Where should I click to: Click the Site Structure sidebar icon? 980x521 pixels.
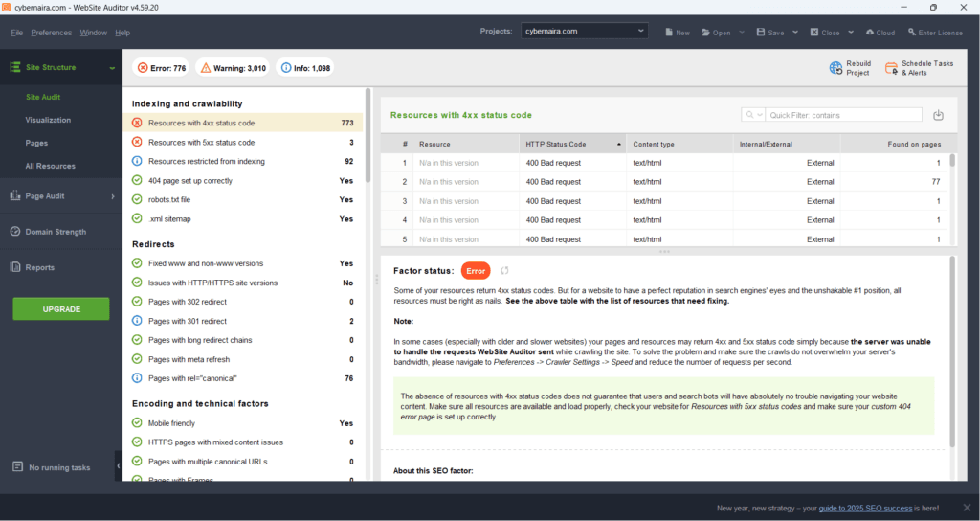pyautogui.click(x=15, y=67)
